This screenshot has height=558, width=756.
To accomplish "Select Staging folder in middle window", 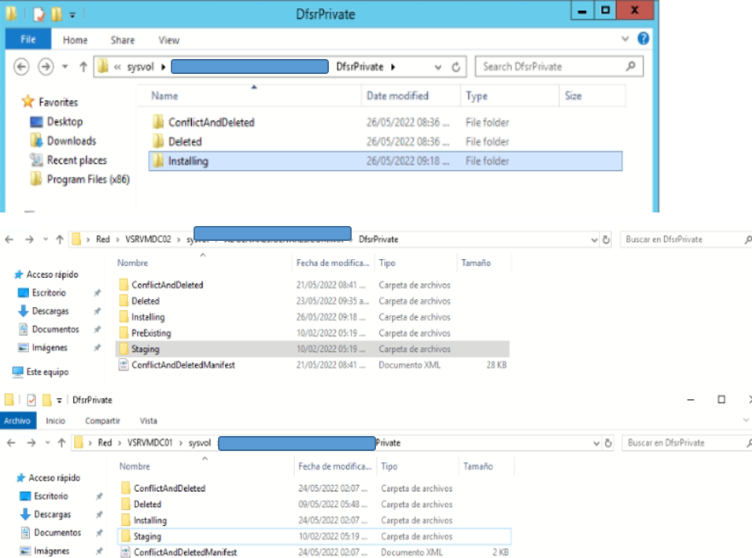I will pyautogui.click(x=312, y=349).
